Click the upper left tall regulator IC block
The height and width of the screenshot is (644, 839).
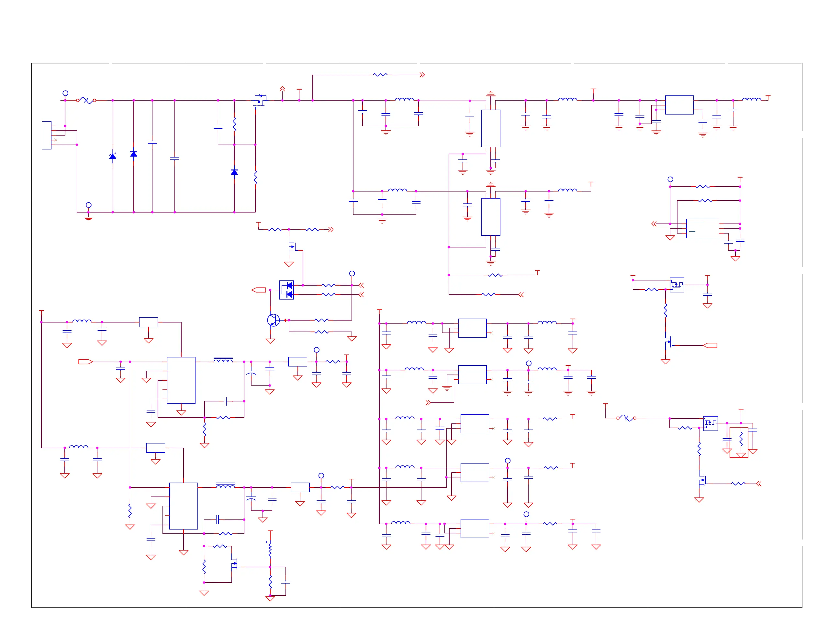tap(181, 380)
